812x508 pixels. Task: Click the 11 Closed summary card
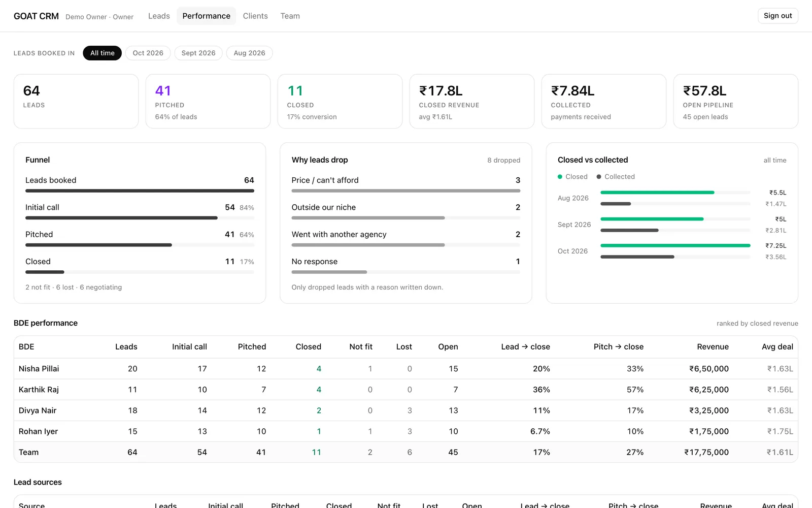(340, 101)
